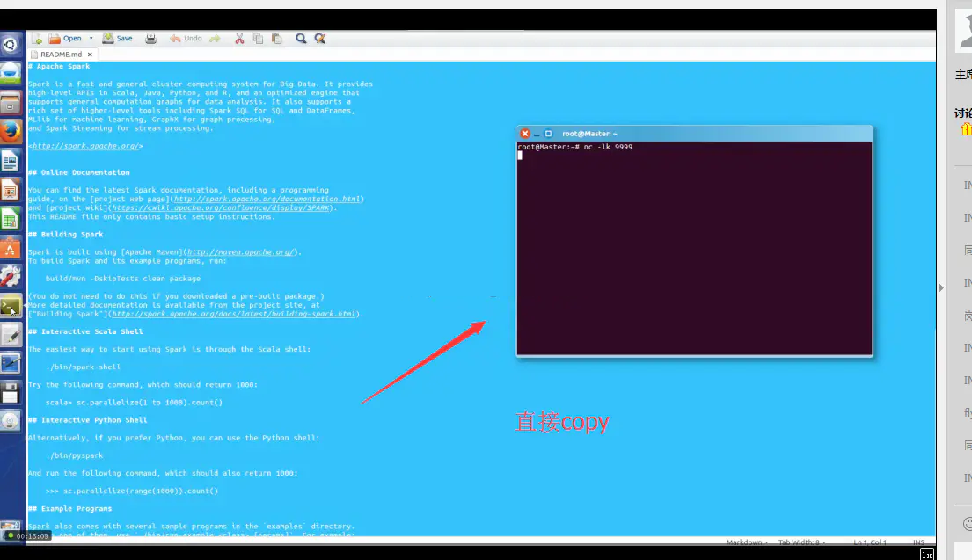Screen dimensions: 972x560
Task: Open the Files manager in launcher
Action: tap(10, 102)
